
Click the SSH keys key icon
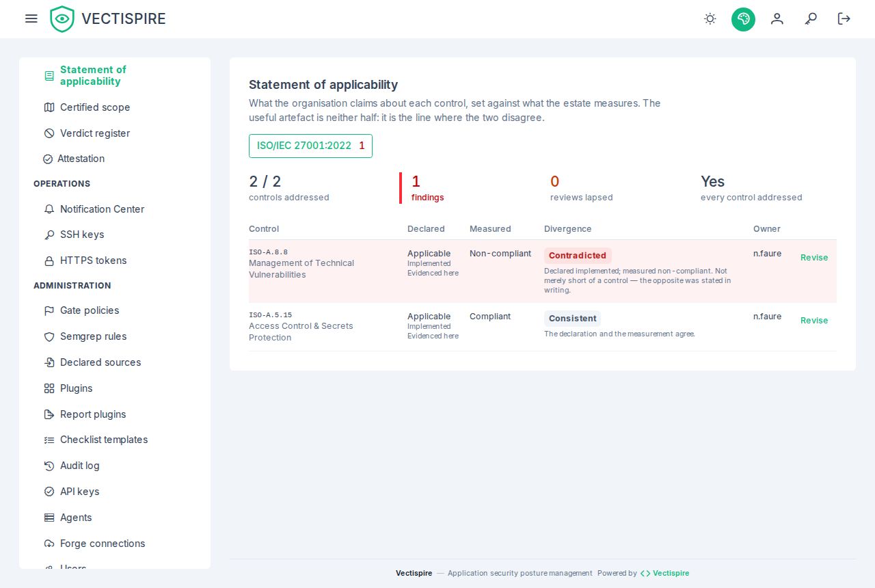pyautogui.click(x=49, y=235)
